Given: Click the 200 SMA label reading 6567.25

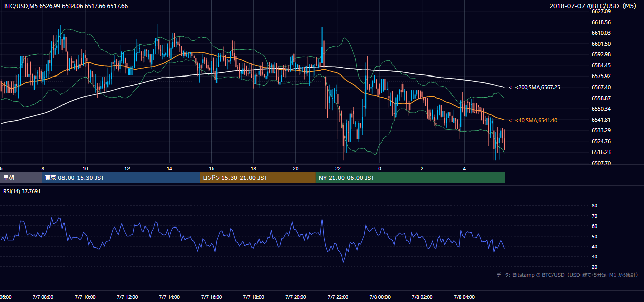Looking at the screenshot, I should tap(535, 87).
